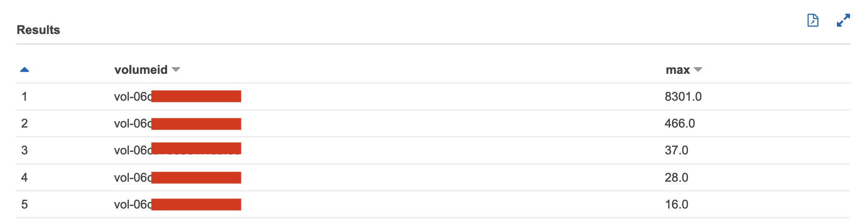Screen dimensions: 868x219
Task: Expand results panel to full screen
Action: 843,20
